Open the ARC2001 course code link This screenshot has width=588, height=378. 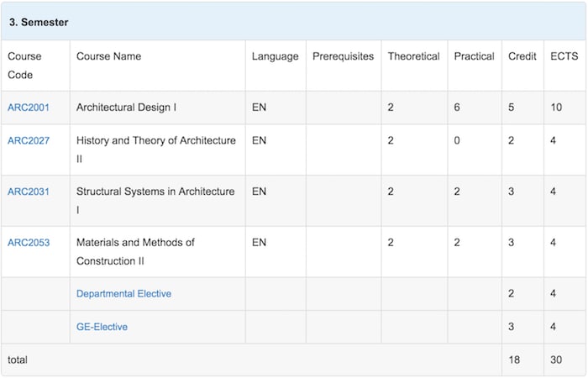click(x=29, y=108)
